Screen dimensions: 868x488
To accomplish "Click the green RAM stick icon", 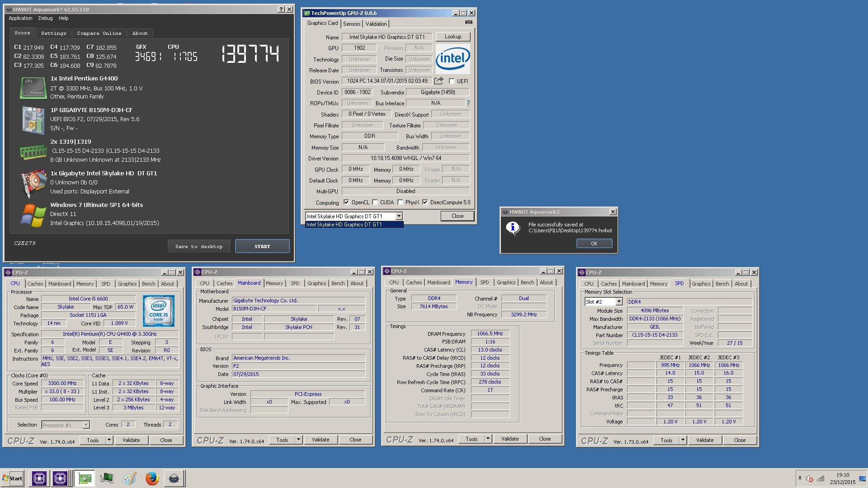I will (33, 152).
